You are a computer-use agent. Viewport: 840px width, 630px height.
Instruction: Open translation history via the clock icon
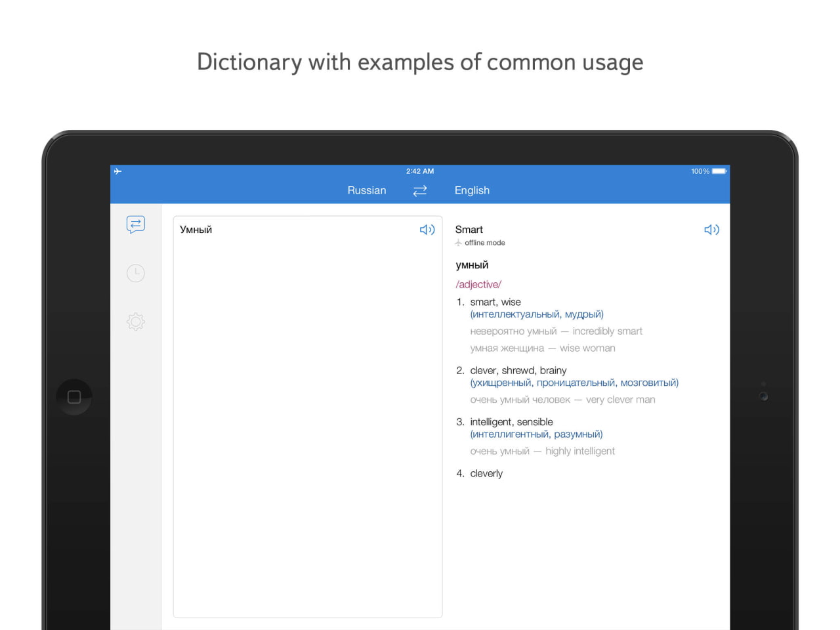tap(135, 273)
